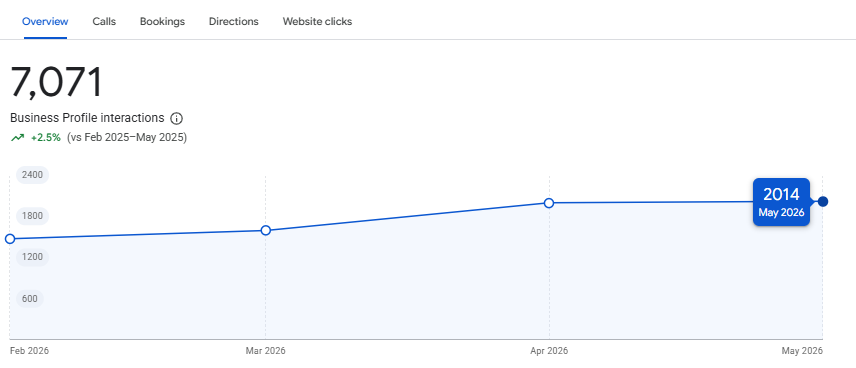Click the 1800 y-axis label
856x368 pixels.
click(x=32, y=216)
